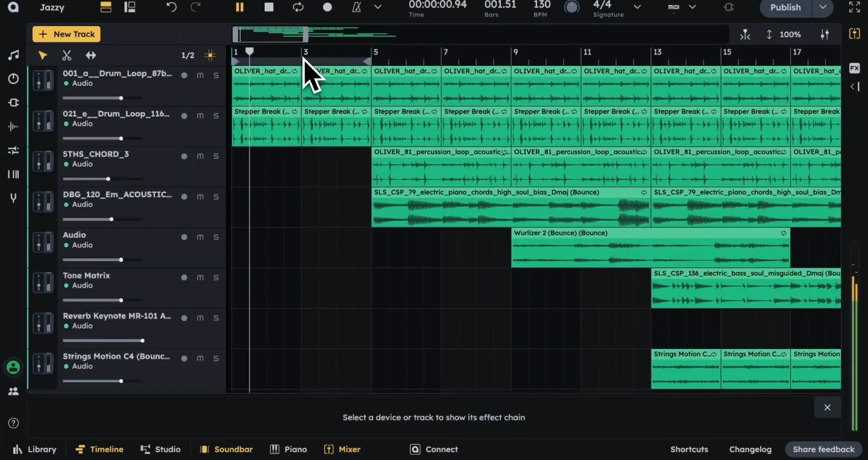Screen dimensions: 868x460
Task: Stop playback with the stop button
Action: coord(269,7)
